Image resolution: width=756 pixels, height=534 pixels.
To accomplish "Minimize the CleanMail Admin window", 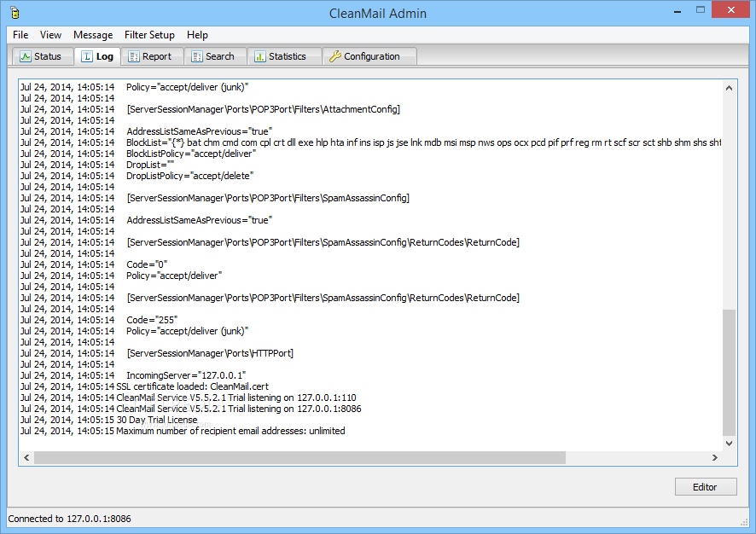I will pyautogui.click(x=677, y=10).
